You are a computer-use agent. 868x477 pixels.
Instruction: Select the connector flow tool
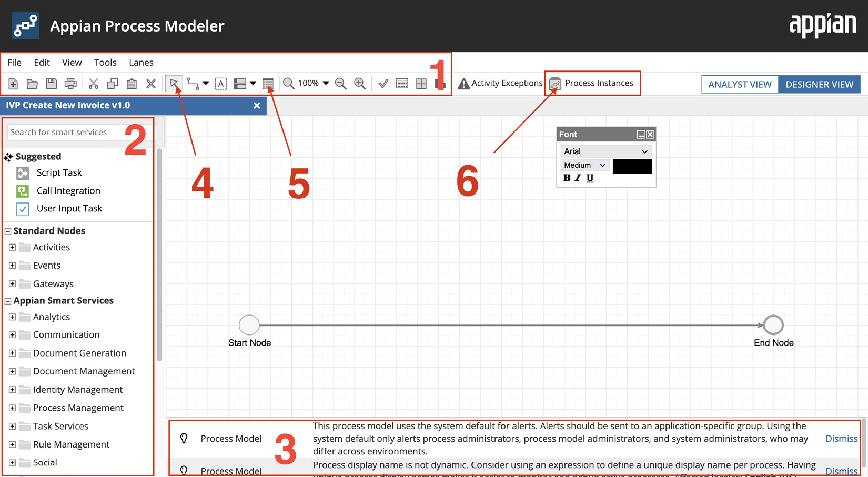click(x=193, y=84)
